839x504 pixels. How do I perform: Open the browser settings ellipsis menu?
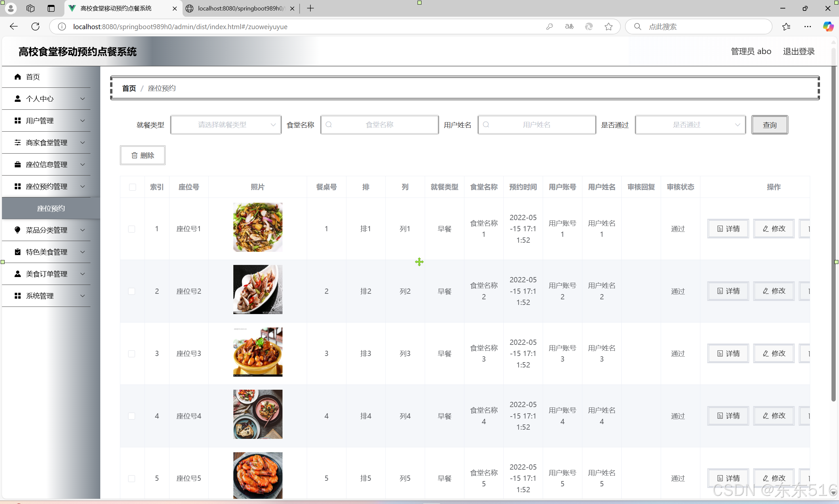tap(808, 27)
